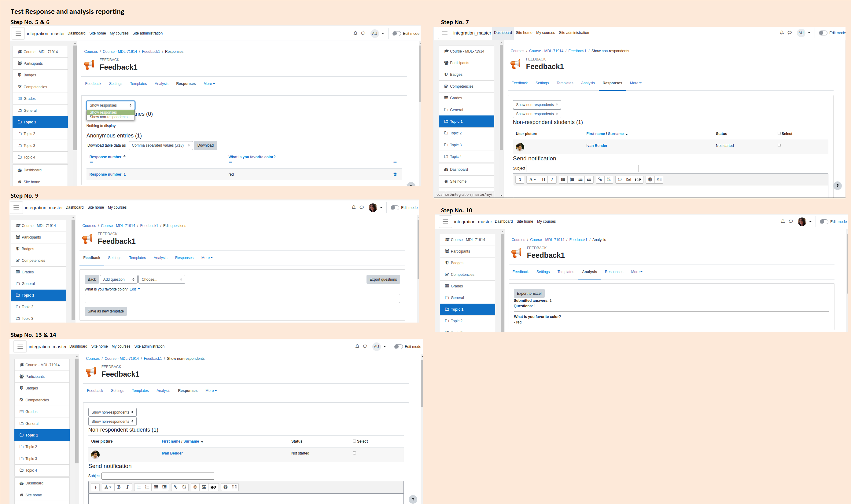851x504 pixels.
Task: Click the sidebar scrollbar in the Step 5 & 6 panel
Action: [75, 98]
